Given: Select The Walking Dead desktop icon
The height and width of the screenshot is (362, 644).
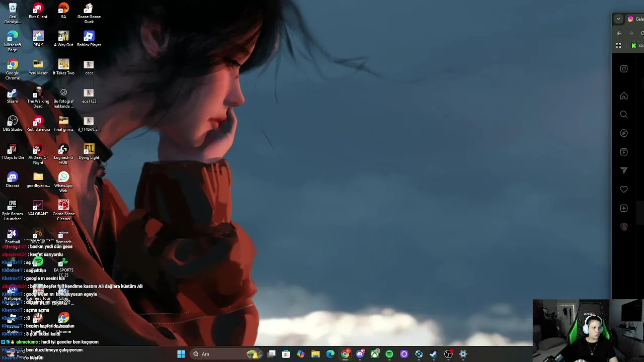Looking at the screenshot, I should (x=38, y=98).
